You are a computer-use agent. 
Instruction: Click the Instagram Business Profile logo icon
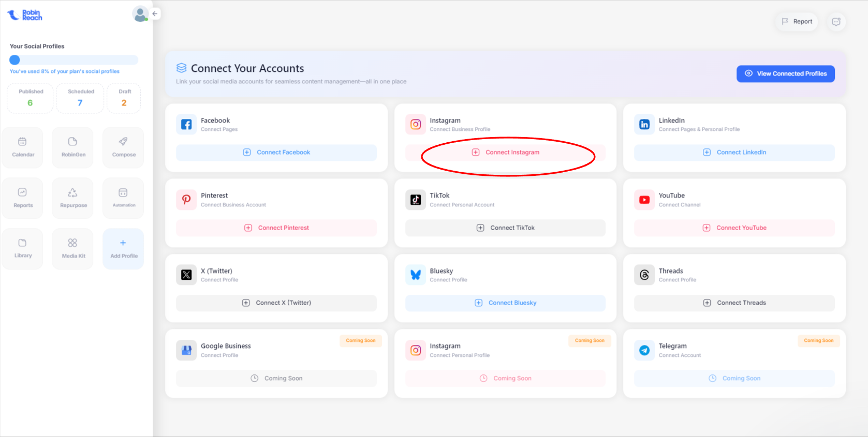click(416, 125)
